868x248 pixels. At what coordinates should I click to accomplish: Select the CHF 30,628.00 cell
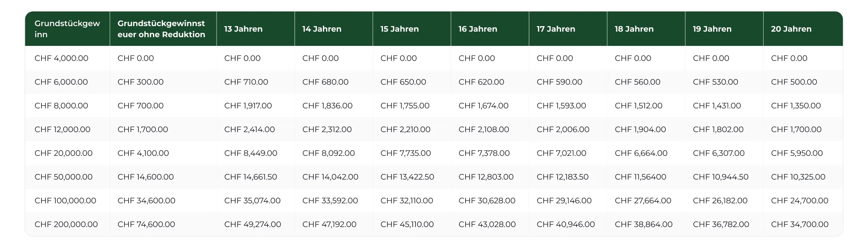point(490,201)
